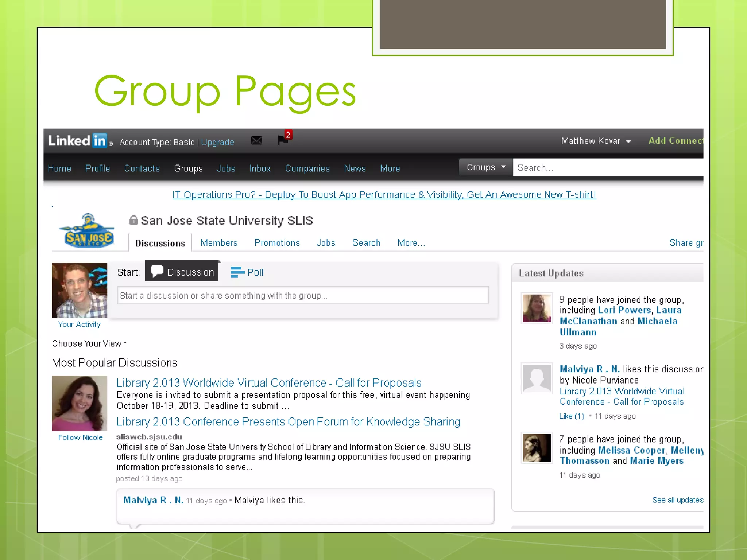This screenshot has width=747, height=560.
Task: Open the More... group tab
Action: coord(411,243)
